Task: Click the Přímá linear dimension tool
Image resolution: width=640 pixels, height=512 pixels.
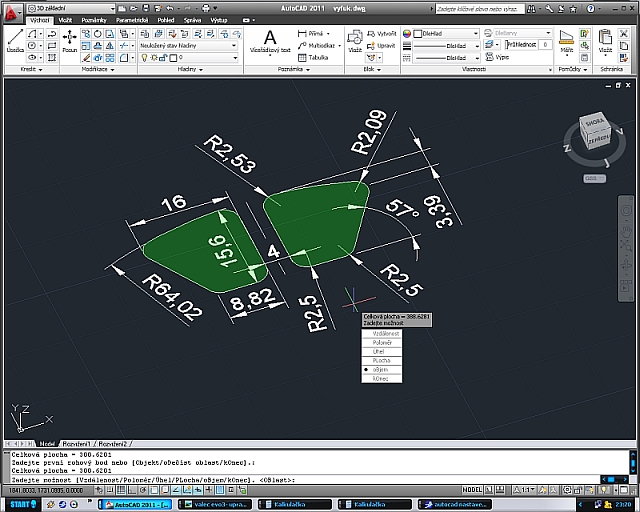Action: (311, 33)
